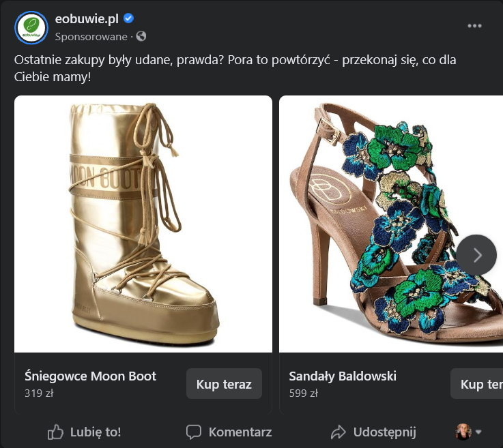Click the speech bubble comment icon
503x448 pixels.
pos(194,432)
